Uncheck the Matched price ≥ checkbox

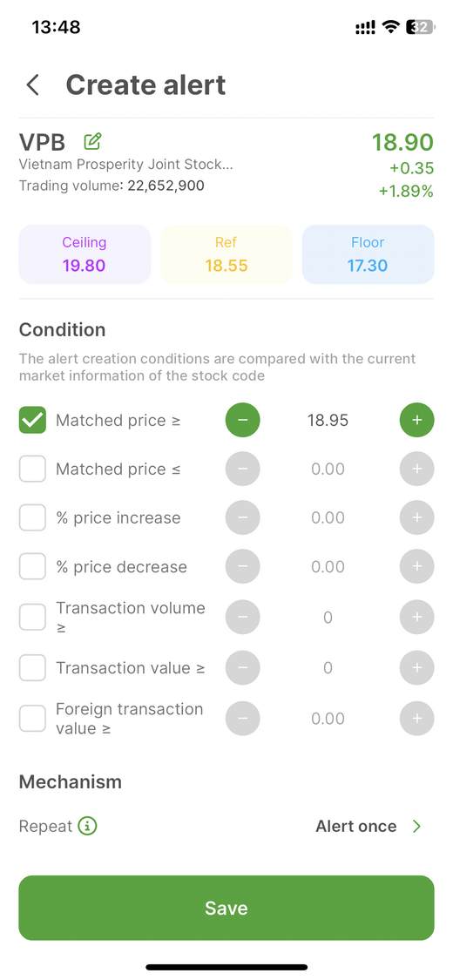coord(32,420)
